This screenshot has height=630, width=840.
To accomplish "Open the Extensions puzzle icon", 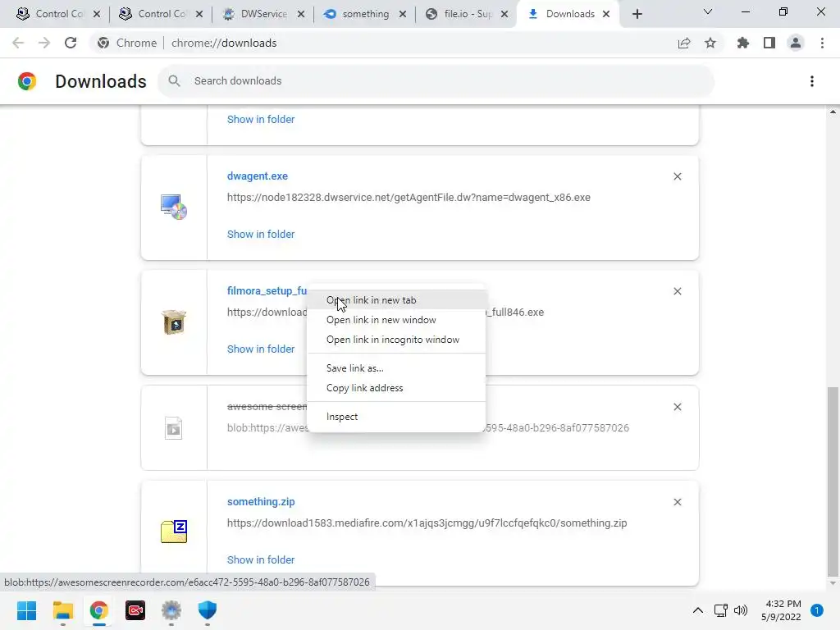I will [743, 43].
